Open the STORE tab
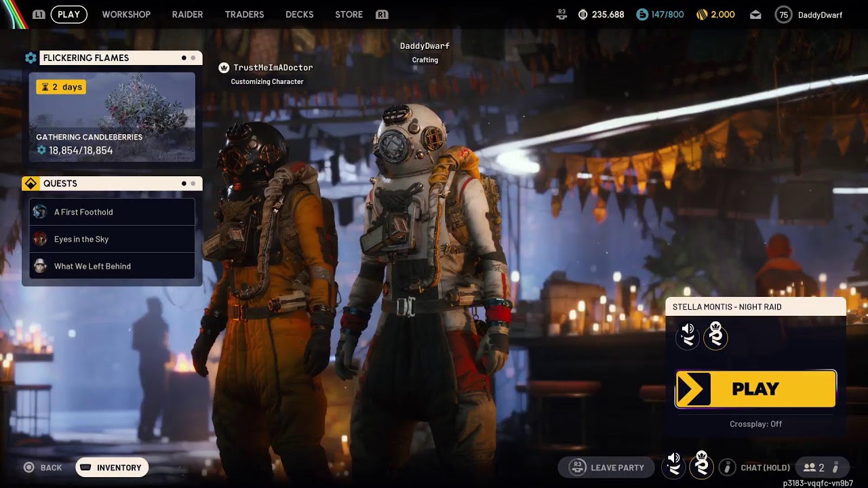Viewport: 868px width, 488px height. 349,14
